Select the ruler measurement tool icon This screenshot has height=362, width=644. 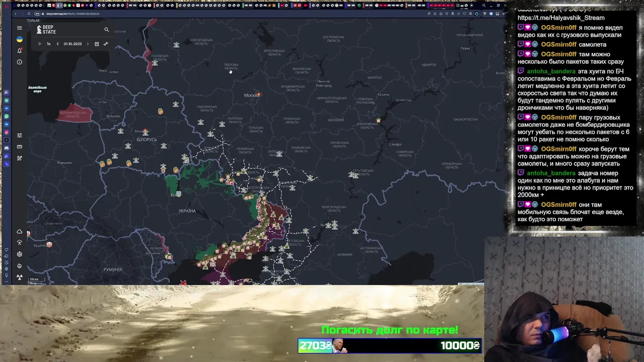click(20, 147)
